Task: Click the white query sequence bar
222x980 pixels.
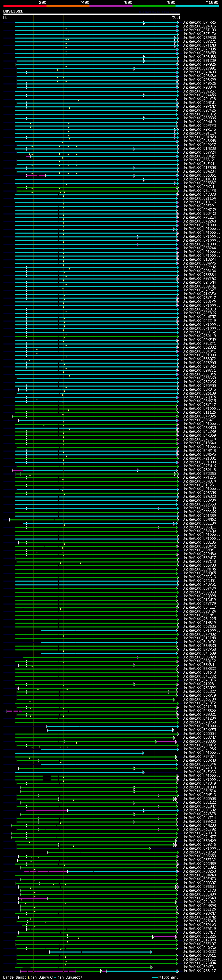Action: click(92, 14)
